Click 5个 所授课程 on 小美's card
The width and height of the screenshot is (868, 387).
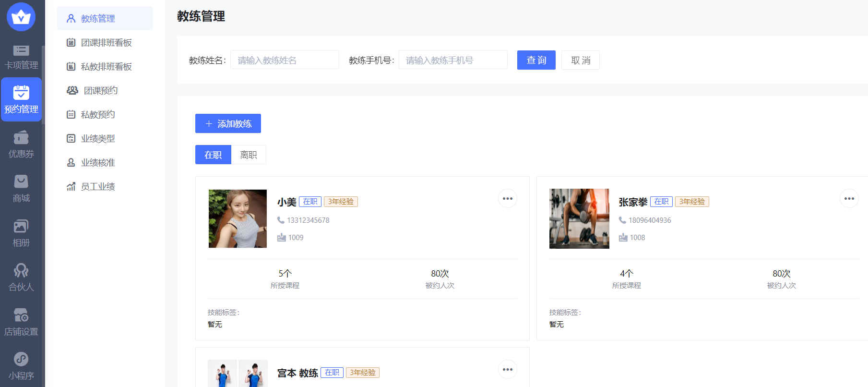(285, 279)
